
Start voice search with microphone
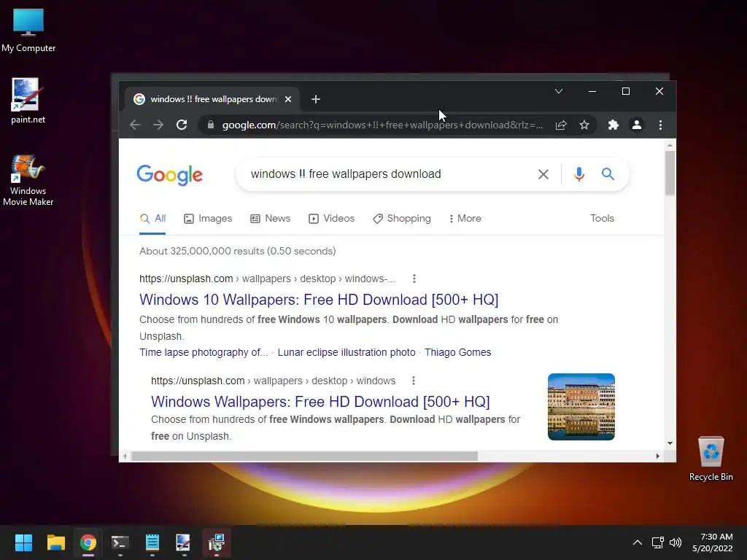tap(578, 174)
